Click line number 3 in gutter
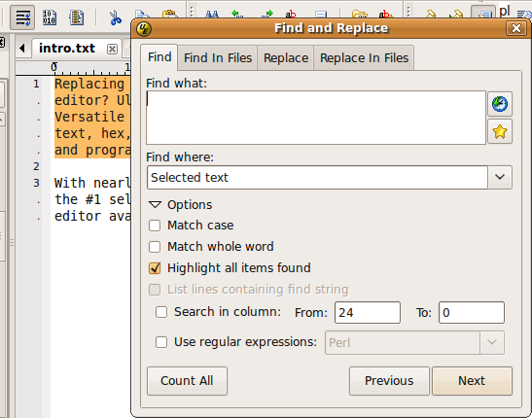 (36, 183)
